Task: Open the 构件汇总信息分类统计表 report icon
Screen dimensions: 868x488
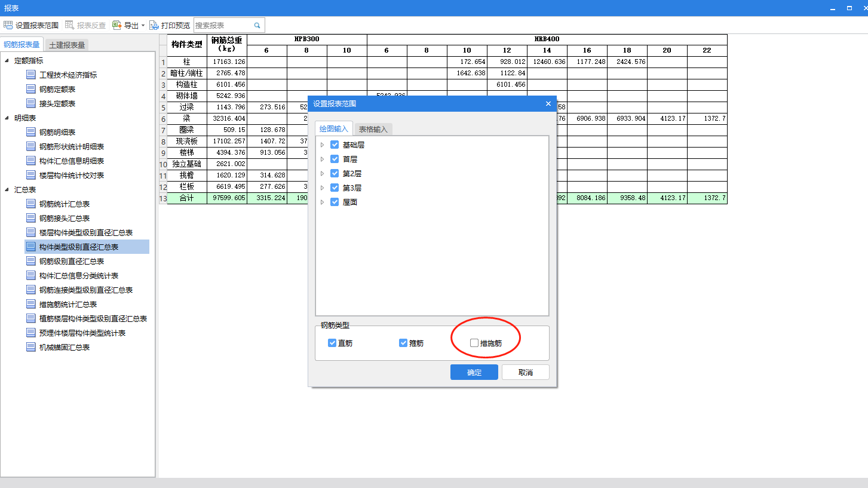Action: (31, 275)
